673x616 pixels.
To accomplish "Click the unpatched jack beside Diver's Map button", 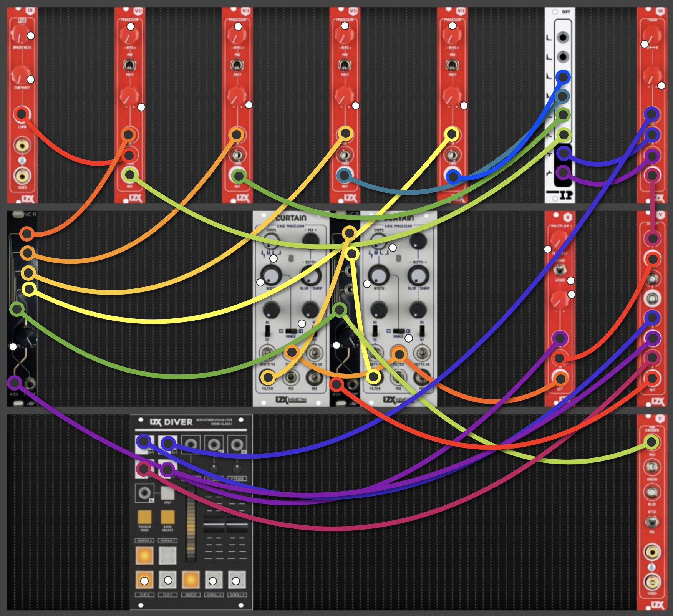I will (144, 493).
